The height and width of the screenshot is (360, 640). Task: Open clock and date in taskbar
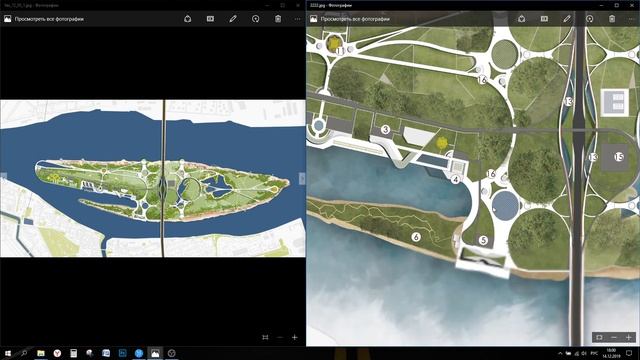[611, 353]
